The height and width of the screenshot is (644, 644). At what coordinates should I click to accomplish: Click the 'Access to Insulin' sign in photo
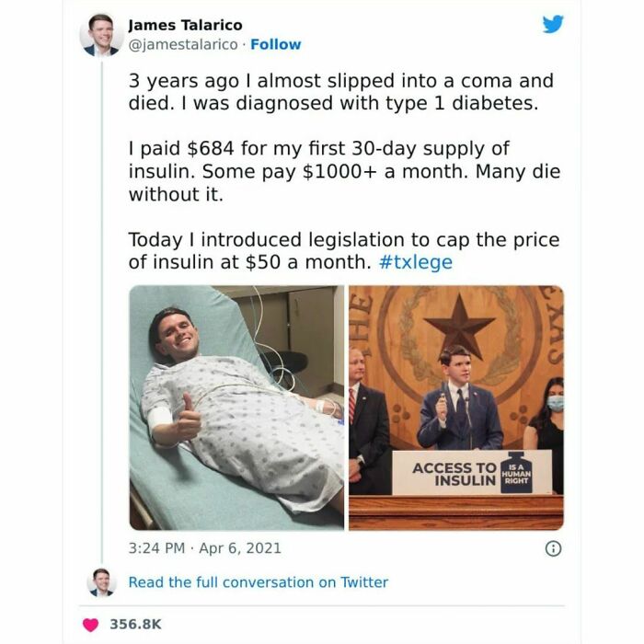point(472,473)
